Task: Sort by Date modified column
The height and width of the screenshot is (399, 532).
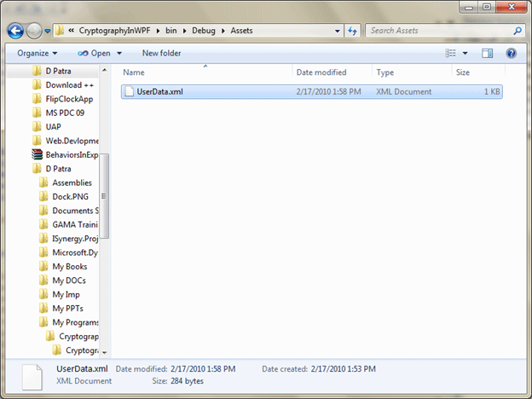Action: (332, 72)
